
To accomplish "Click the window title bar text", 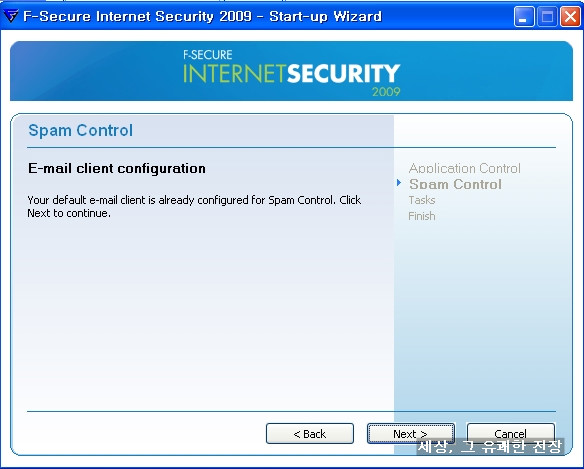I will tap(202, 16).
